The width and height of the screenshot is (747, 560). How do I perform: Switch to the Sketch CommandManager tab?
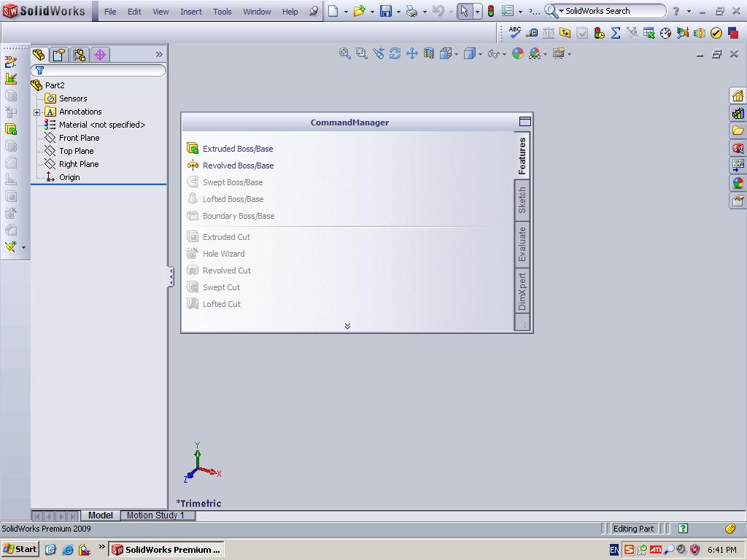pyautogui.click(x=522, y=201)
